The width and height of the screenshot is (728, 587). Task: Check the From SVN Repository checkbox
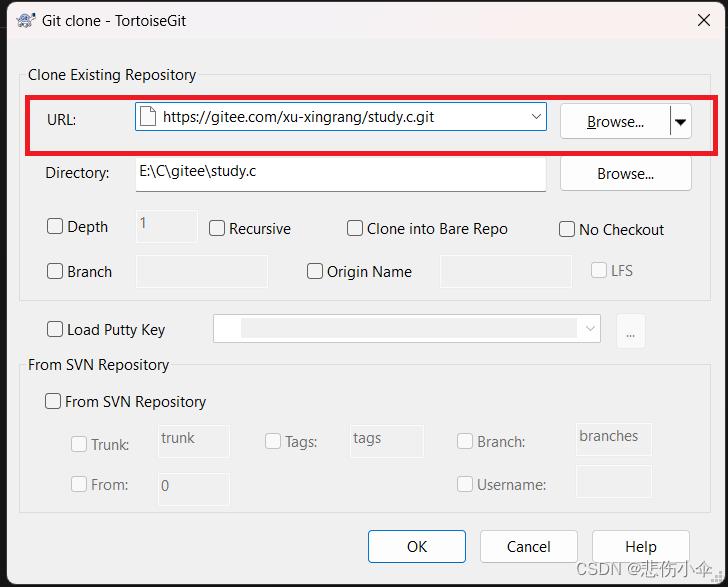[52, 401]
